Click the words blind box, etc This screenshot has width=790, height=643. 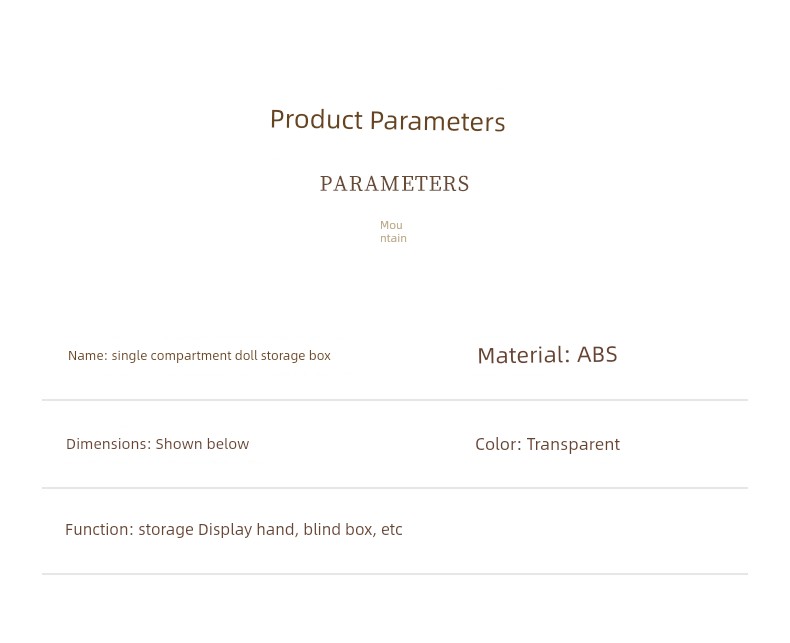(353, 530)
